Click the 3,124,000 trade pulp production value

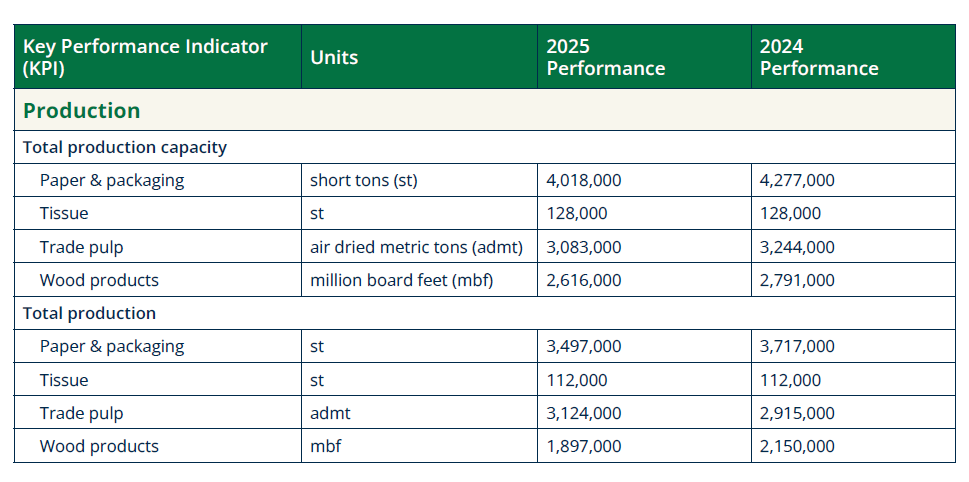[584, 413]
